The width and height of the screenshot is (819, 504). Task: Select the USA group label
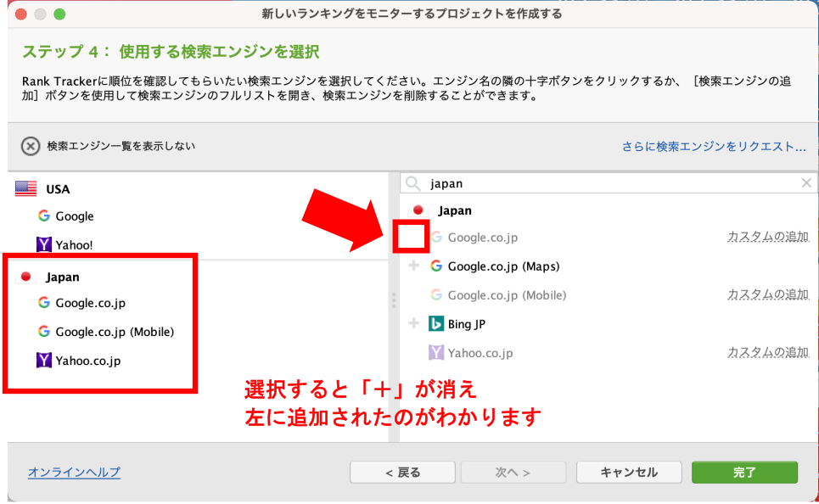click(x=58, y=189)
